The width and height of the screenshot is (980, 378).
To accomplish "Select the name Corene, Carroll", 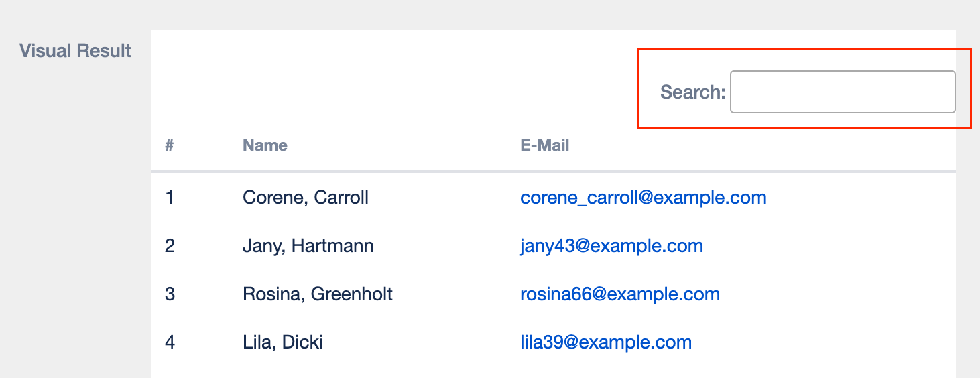I will (x=305, y=198).
